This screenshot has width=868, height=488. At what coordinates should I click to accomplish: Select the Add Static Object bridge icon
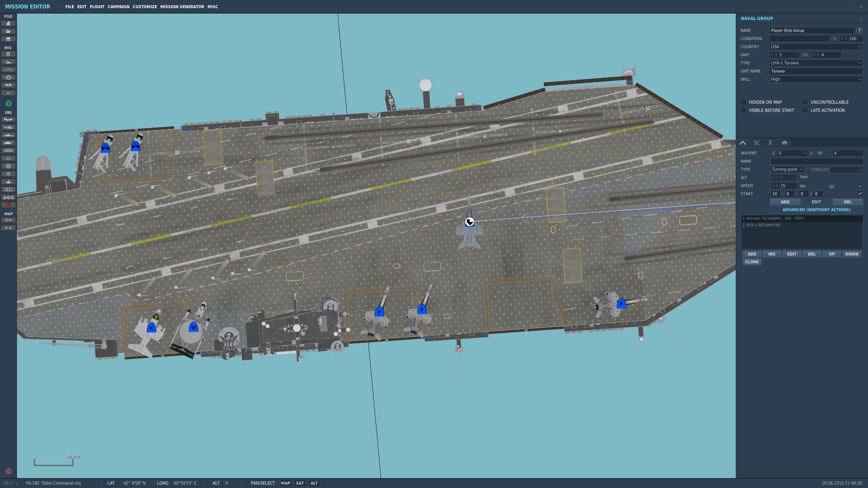8,151
